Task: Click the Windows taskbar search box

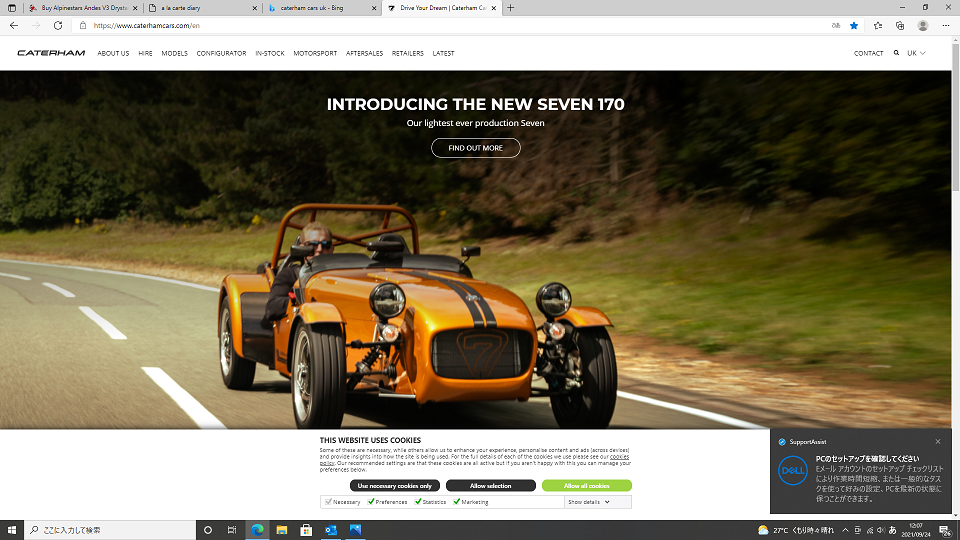Action: 110,530
